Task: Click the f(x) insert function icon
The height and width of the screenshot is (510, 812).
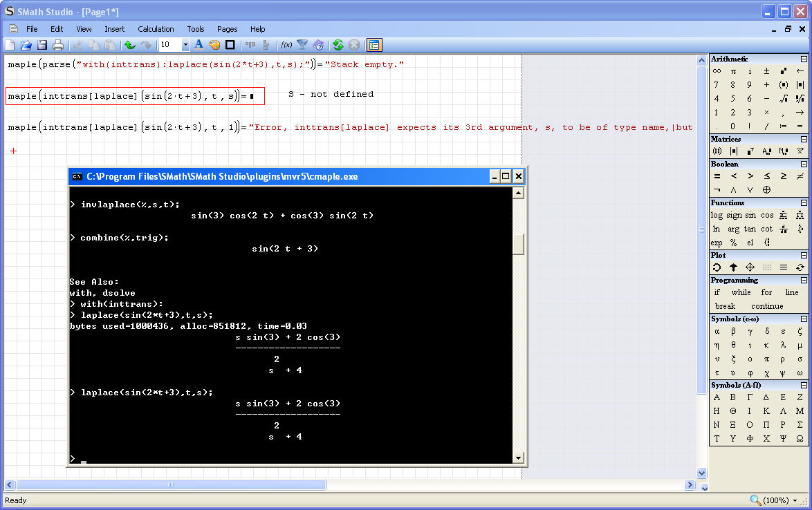Action: coord(286,45)
